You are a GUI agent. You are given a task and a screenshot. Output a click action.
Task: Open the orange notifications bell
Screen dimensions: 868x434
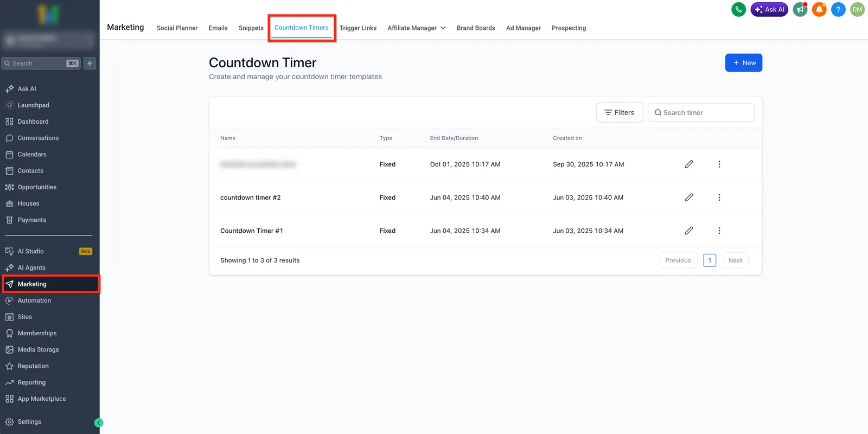point(819,9)
